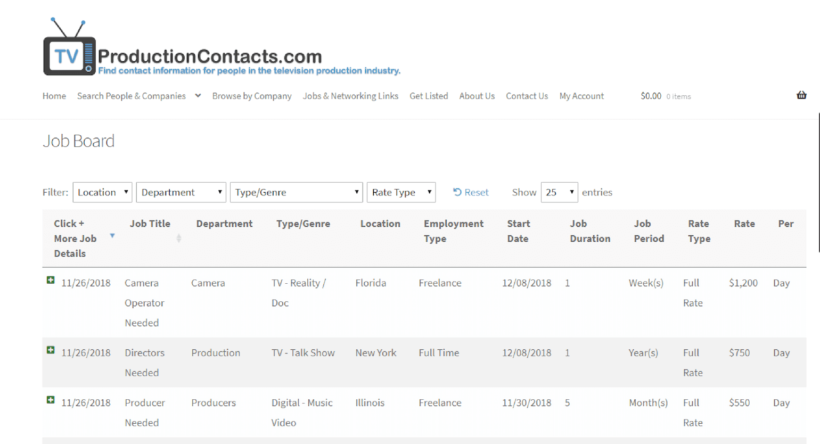Screen dimensions: 820x444
Task: Click the 'Year(s)' job period cell
Action: pos(643,353)
